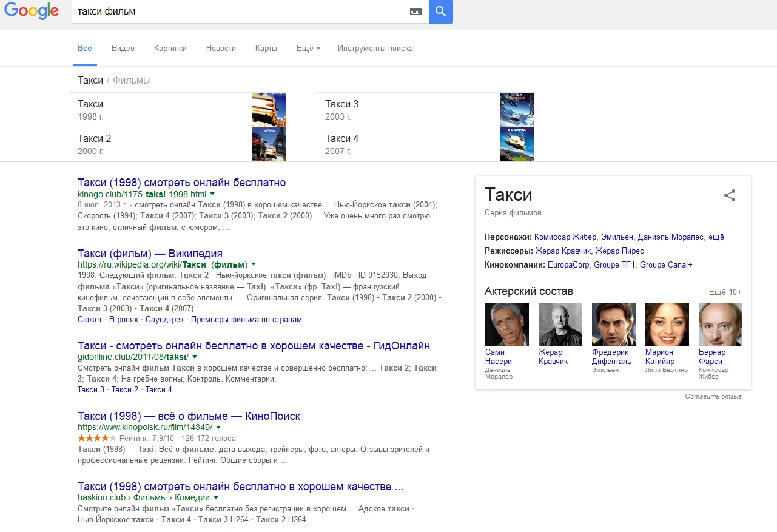Show more cast via Ещё 10+
This screenshot has height=532, width=777.
click(x=725, y=292)
